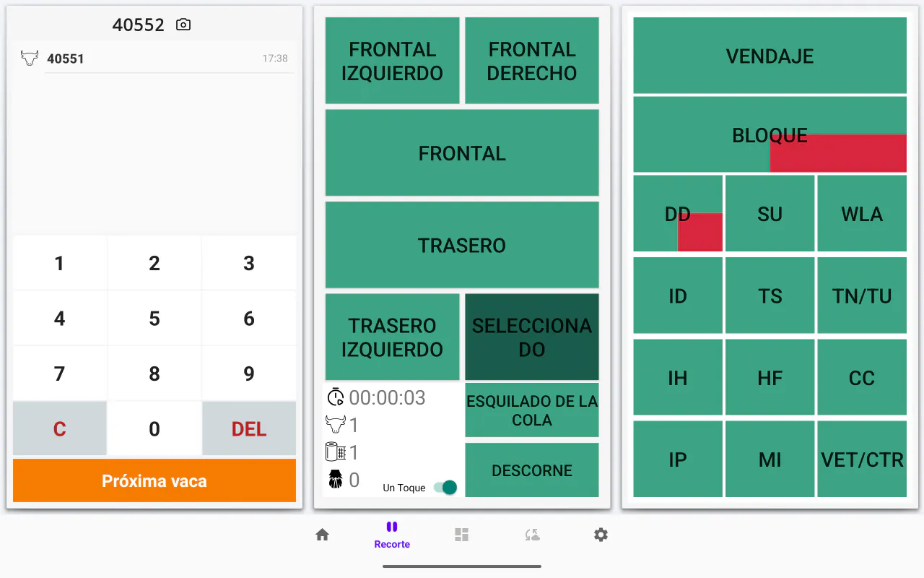Image resolution: width=924 pixels, height=578 pixels.
Task: Select cow 40551 in the history list
Action: tap(154, 59)
